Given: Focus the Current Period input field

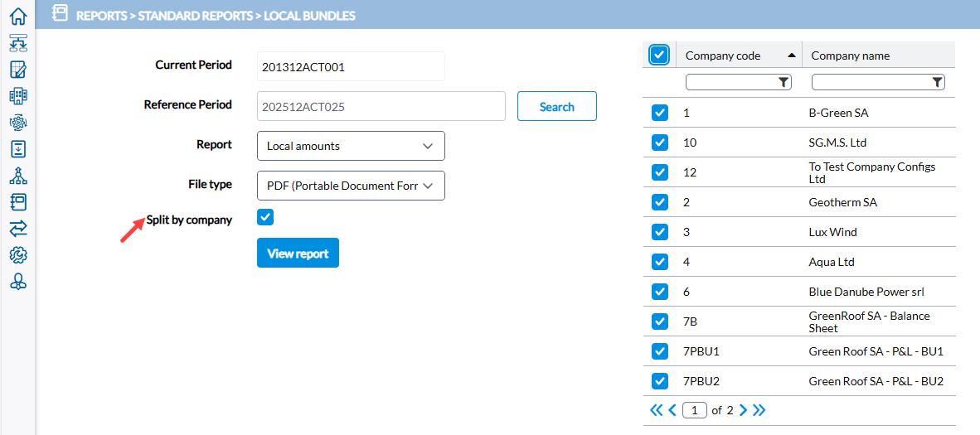Looking at the screenshot, I should coord(351,66).
